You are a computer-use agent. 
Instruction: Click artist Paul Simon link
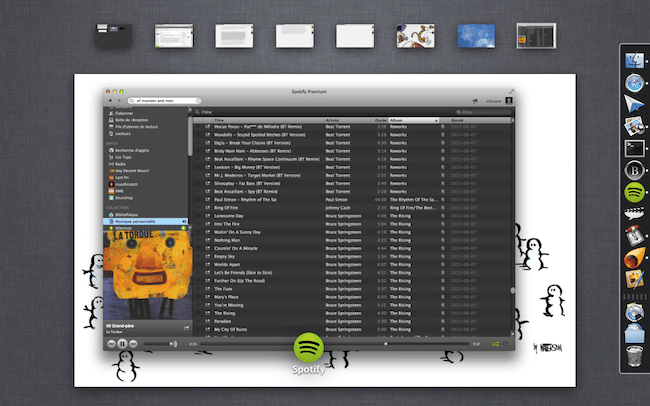tap(336, 199)
